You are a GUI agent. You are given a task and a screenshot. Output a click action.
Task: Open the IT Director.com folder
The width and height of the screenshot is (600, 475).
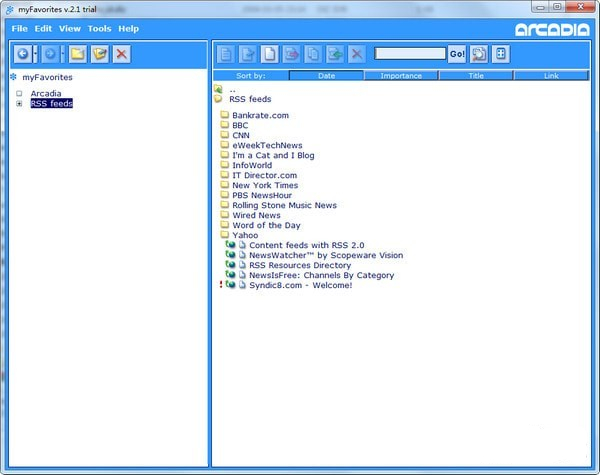[265, 175]
